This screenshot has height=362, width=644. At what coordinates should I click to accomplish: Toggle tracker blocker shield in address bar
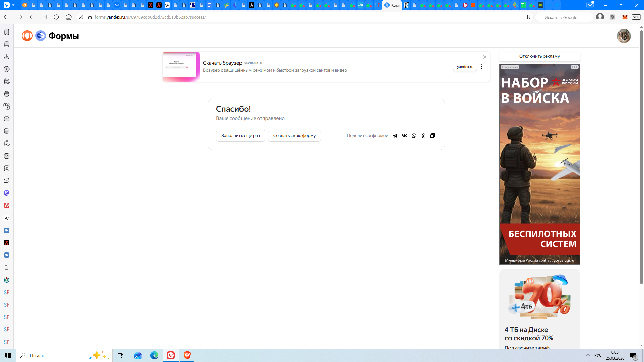(81, 17)
